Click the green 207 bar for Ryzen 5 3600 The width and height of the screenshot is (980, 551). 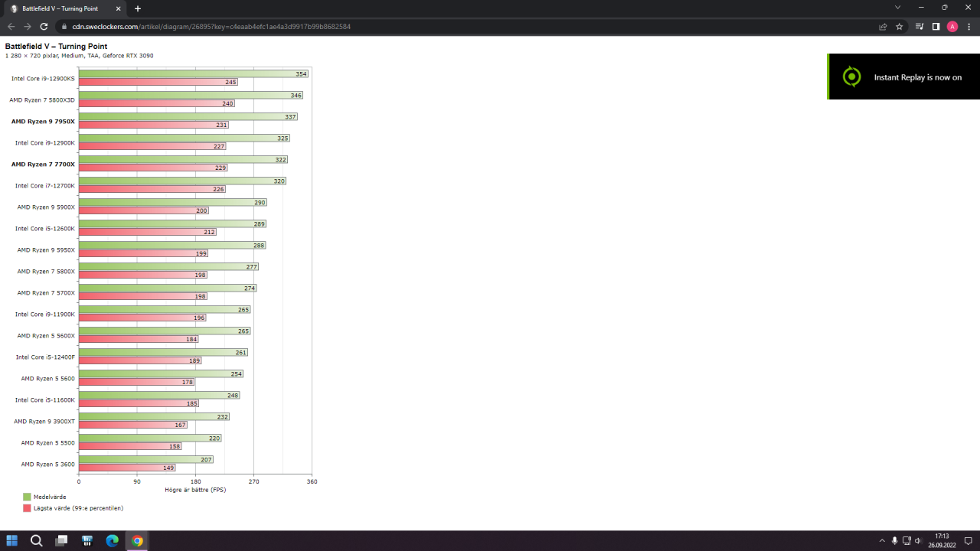[145, 460]
